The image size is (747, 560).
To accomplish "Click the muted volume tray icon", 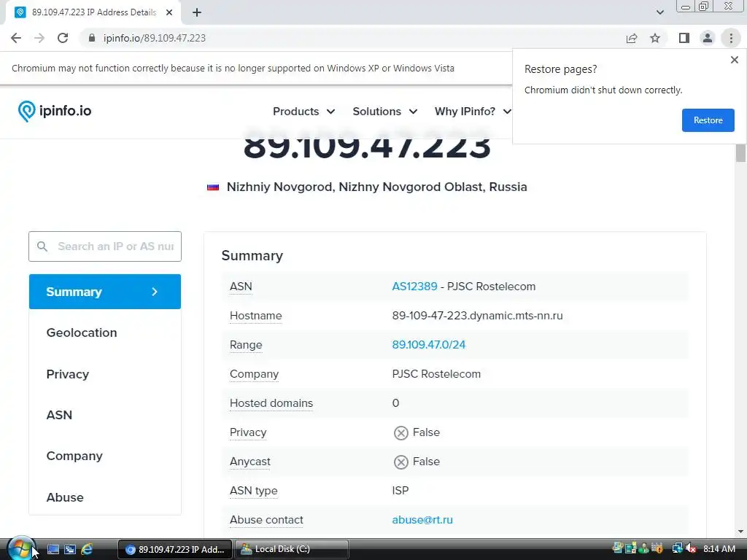I will click(x=691, y=548).
